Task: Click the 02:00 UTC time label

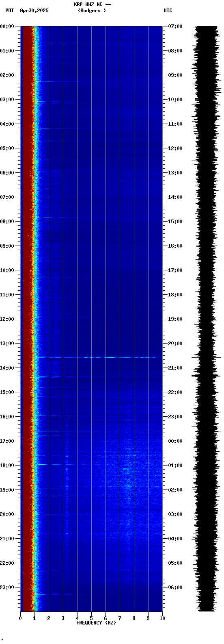Action: [x=175, y=490]
